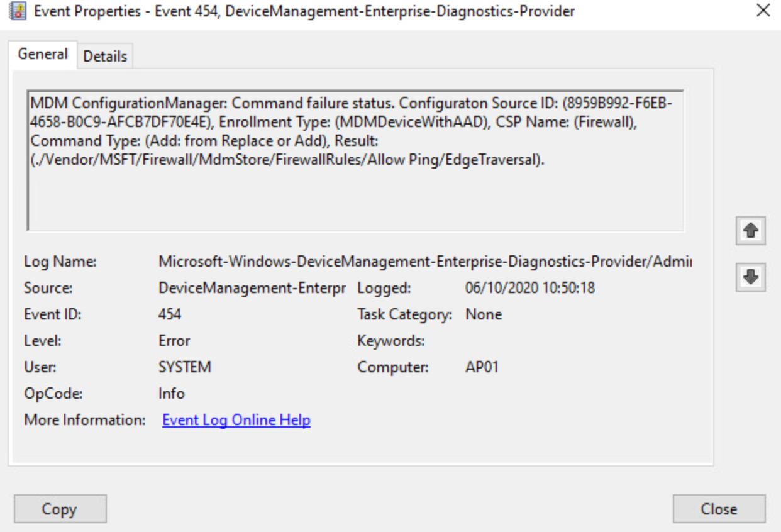Click the Level value Error

coord(174,341)
